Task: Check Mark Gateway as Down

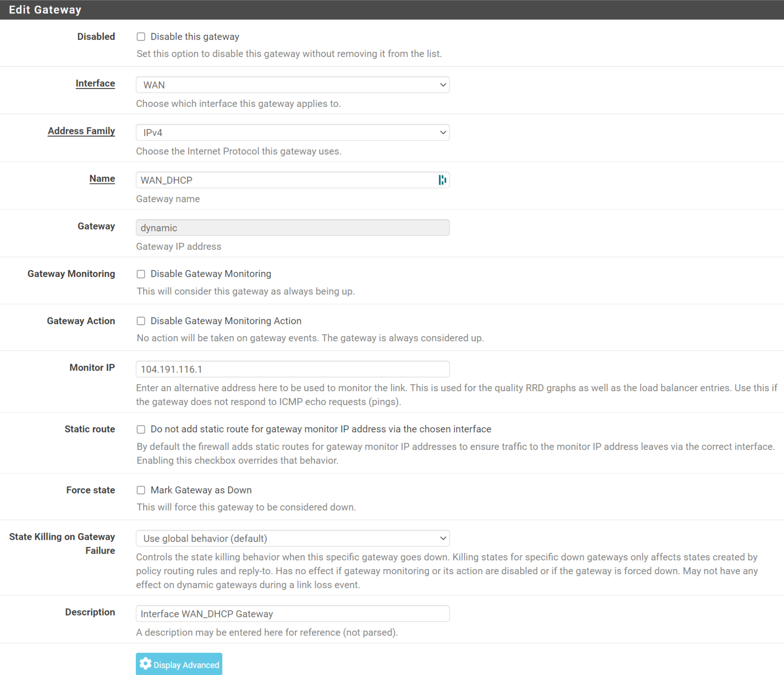Action: click(141, 490)
